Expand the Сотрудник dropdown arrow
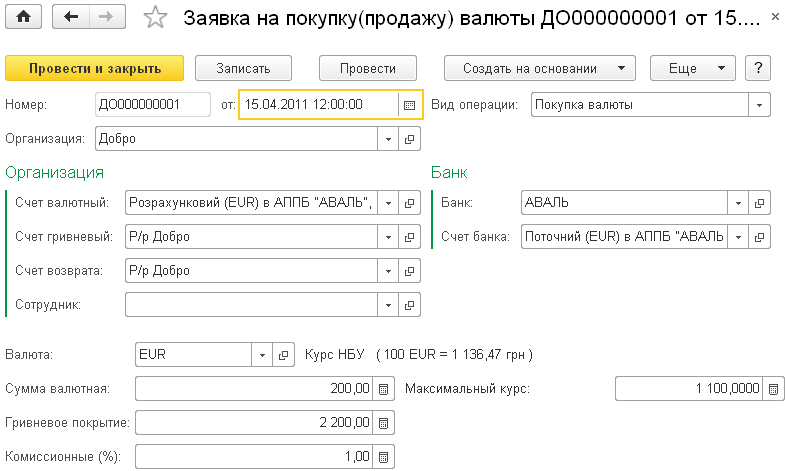Viewport: 785px width, 471px height. click(x=388, y=305)
